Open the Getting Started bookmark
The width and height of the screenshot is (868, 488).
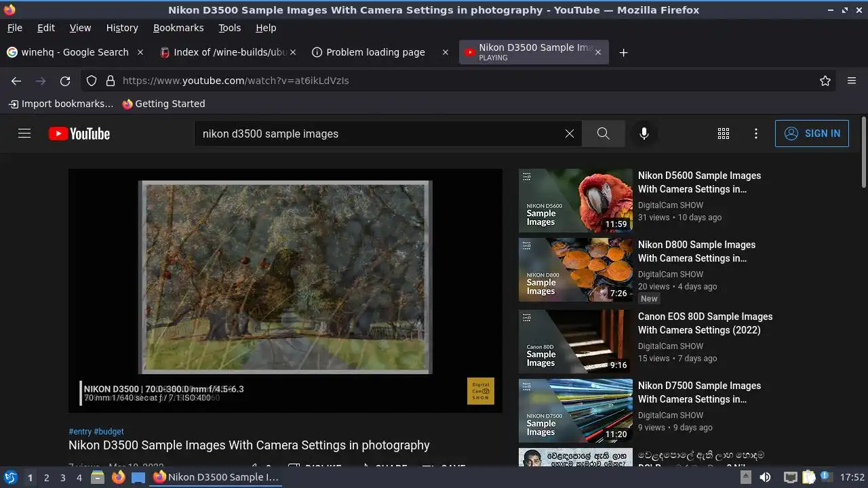coord(163,104)
